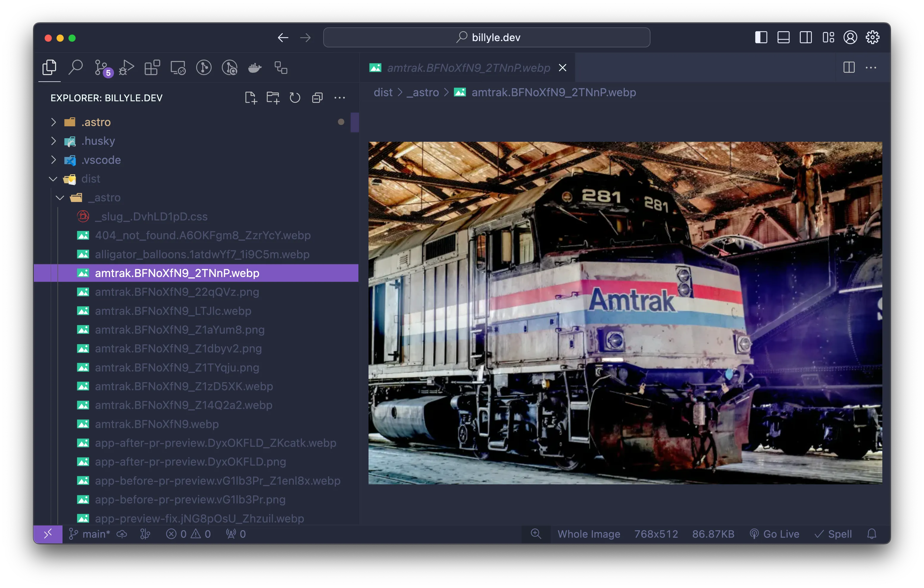The image size is (924, 588).
Task: Open the Run and Debug view
Action: pos(127,68)
